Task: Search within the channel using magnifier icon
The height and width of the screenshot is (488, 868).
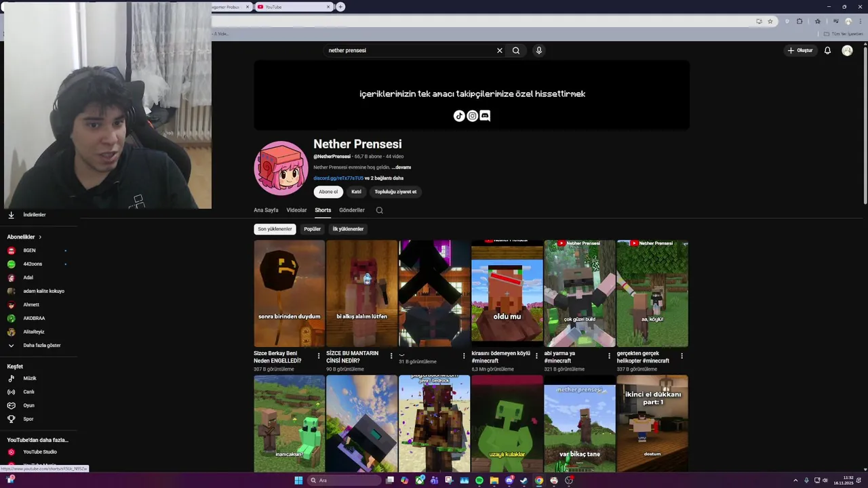Action: coord(379,210)
